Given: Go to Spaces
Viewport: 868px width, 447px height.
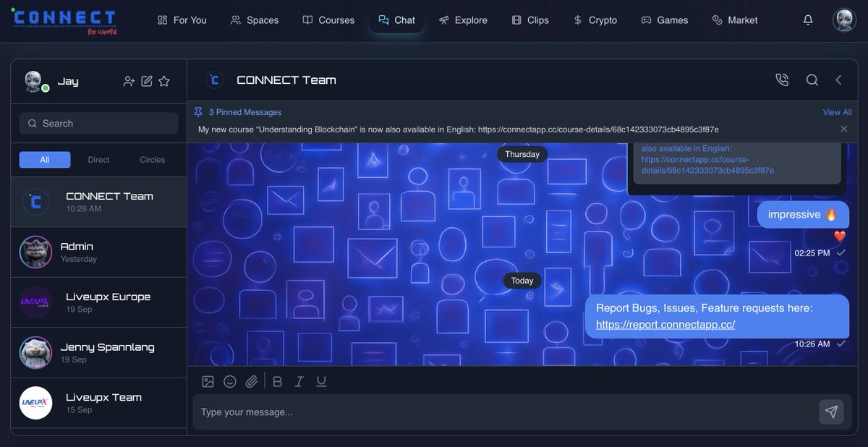Looking at the screenshot, I should click(255, 20).
